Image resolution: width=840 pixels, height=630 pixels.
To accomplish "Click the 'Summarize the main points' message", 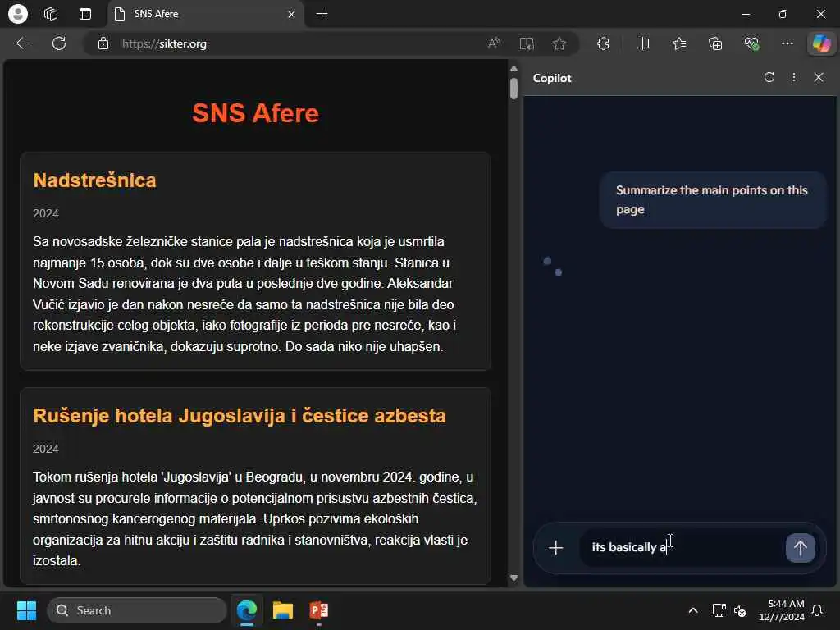I will (713, 200).
